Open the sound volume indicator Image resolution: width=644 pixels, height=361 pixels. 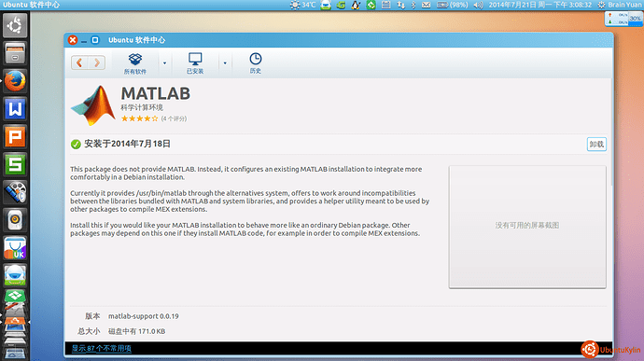[478, 5]
